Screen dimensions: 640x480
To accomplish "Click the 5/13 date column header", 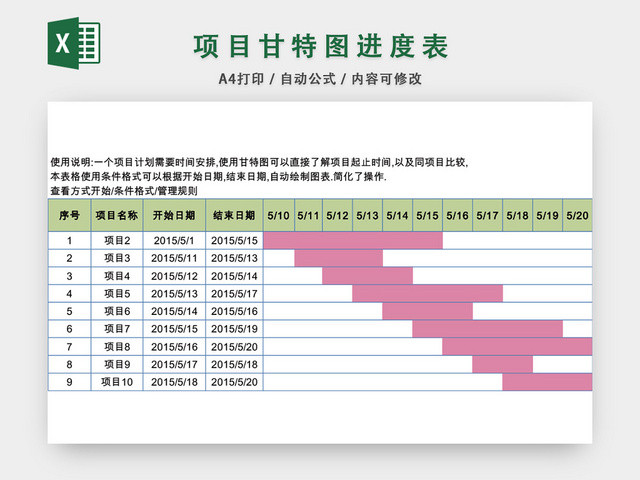I will pos(367,215).
